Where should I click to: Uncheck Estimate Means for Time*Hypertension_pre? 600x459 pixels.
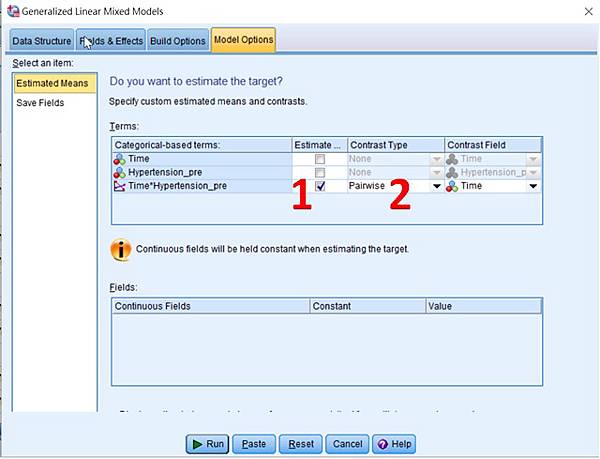(x=320, y=186)
